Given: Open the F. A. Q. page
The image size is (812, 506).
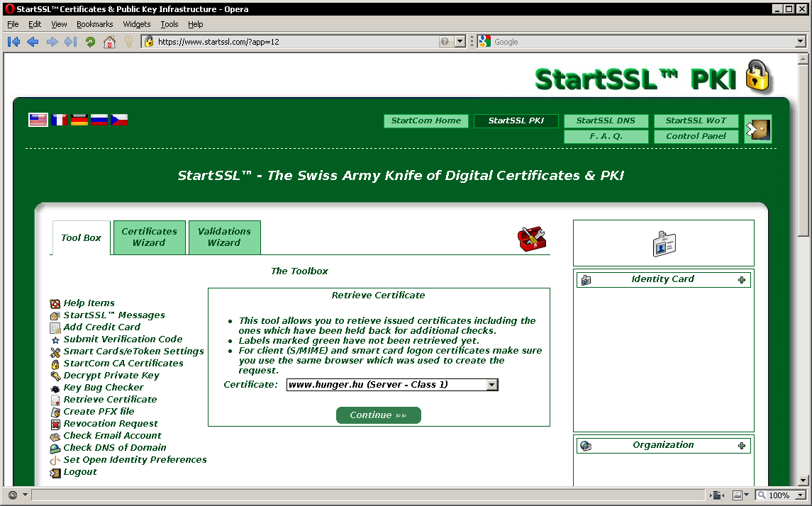Looking at the screenshot, I should (x=606, y=136).
